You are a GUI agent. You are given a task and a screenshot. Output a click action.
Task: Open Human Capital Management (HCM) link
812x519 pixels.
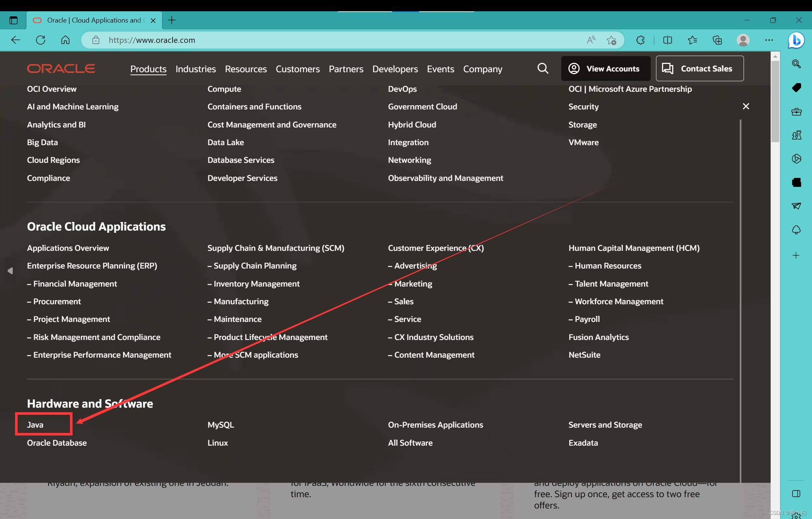pos(634,248)
